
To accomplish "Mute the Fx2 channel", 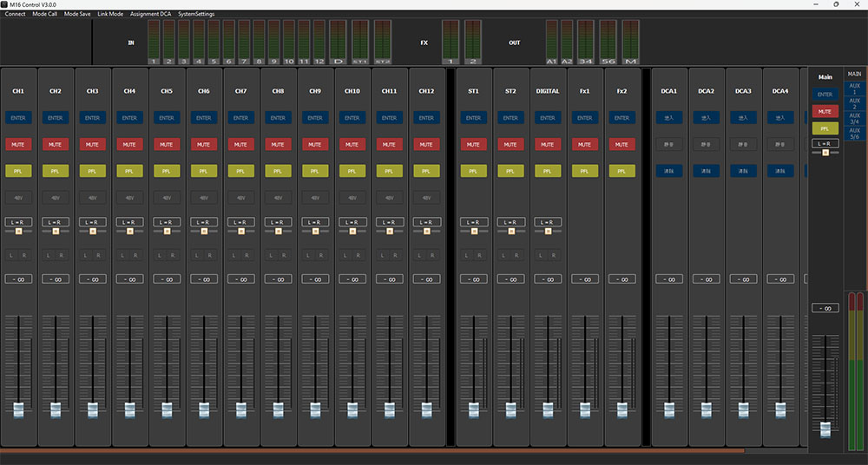I will tap(621, 145).
